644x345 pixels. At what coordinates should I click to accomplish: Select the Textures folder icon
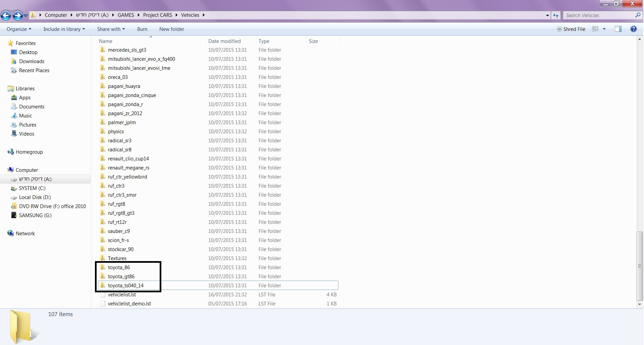(x=103, y=258)
